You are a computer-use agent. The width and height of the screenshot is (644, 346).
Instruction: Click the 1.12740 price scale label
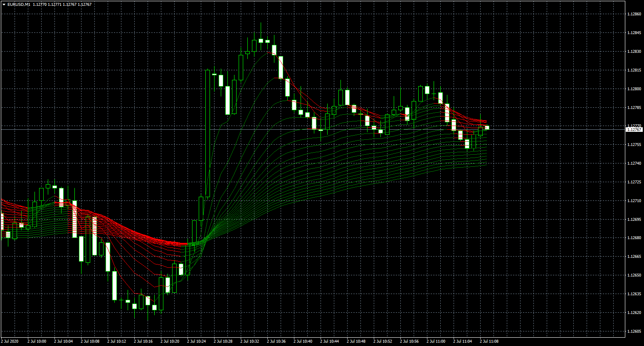coord(634,163)
